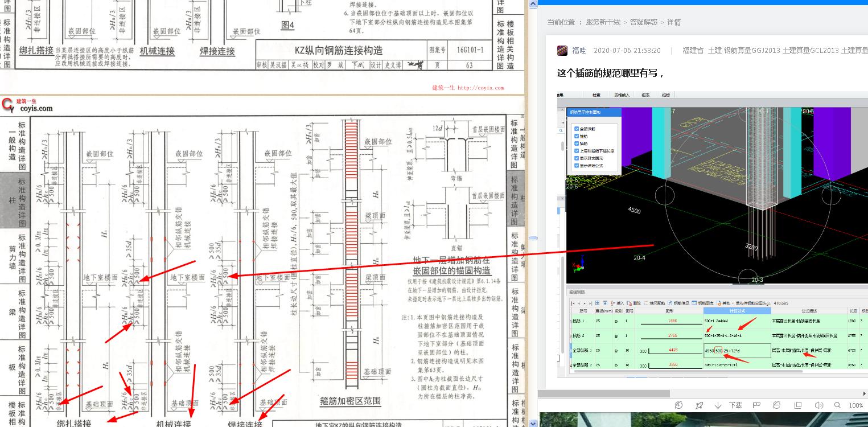868x427 pixels.
Task: Toggle the 显示其它图元 checkbox
Action: [x=577, y=158]
